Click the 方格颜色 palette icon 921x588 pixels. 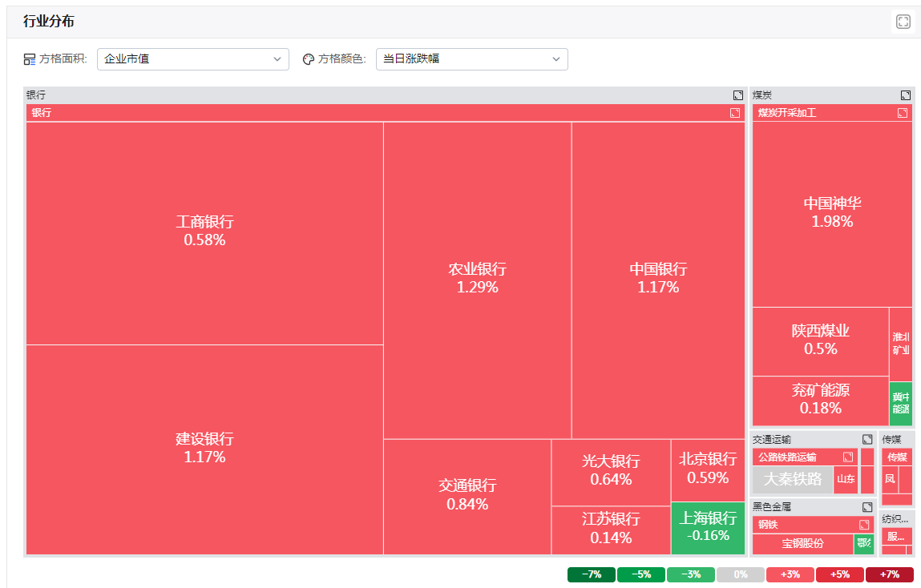[309, 59]
